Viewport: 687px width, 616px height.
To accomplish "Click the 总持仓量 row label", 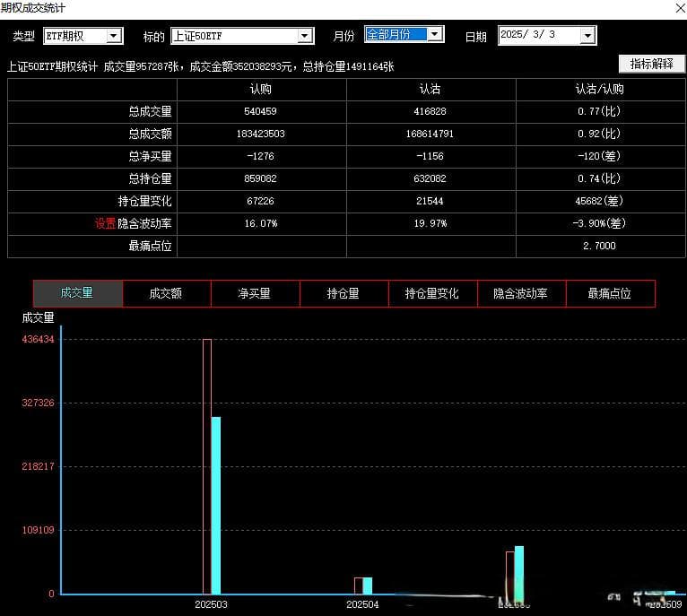I will coord(150,178).
